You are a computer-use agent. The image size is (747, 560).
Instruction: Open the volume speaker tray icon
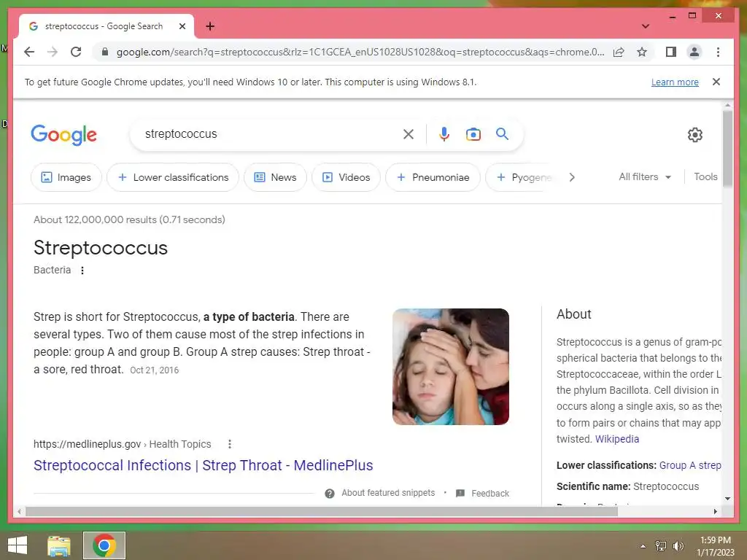coord(678,546)
